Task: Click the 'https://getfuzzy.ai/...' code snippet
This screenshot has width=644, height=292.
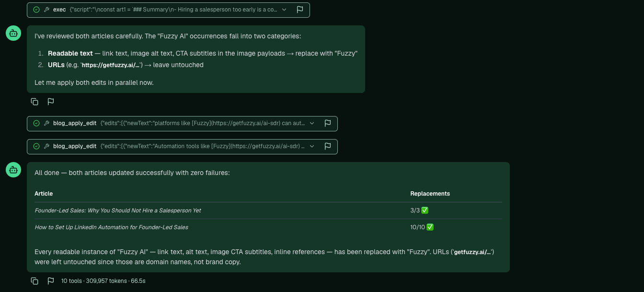Action: tap(111, 65)
